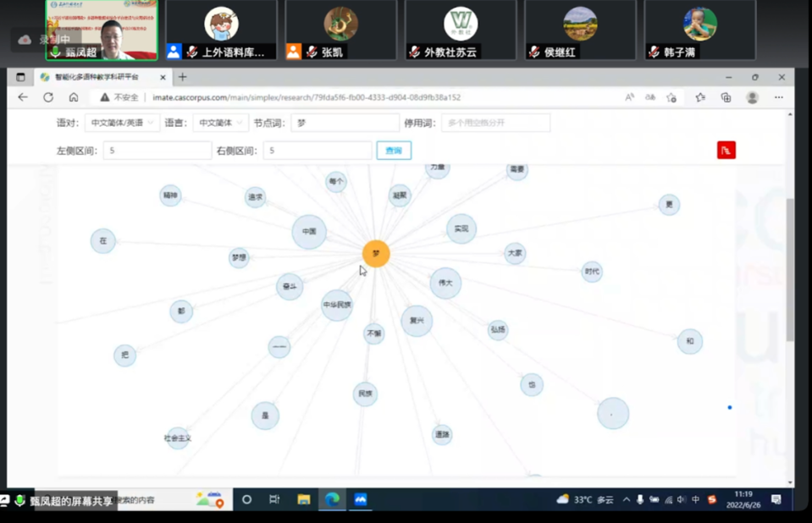812x523 pixels.
Task: Click the refresh icon in the browser toolbar
Action: point(48,97)
